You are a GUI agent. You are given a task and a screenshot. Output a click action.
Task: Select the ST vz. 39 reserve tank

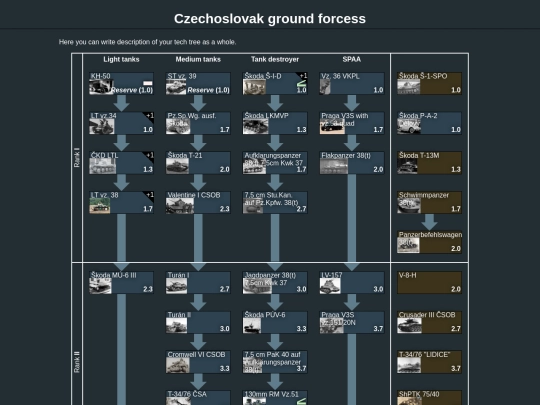point(198,83)
